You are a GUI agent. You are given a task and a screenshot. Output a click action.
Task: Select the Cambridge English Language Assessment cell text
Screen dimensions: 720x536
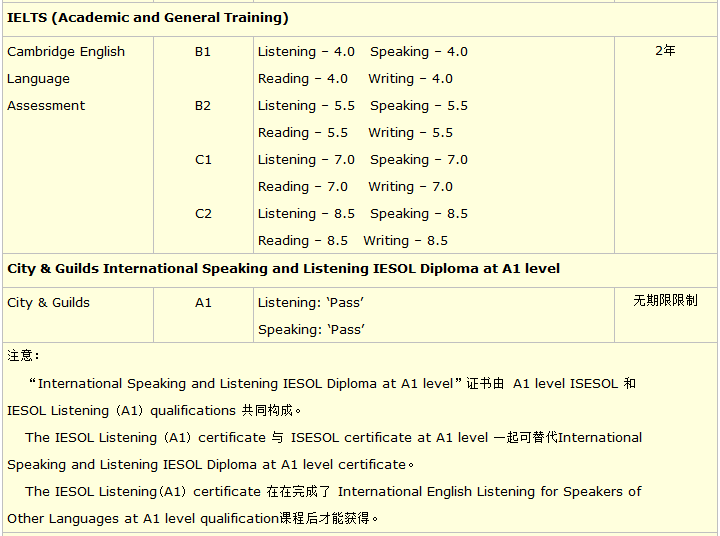pyautogui.click(x=66, y=79)
